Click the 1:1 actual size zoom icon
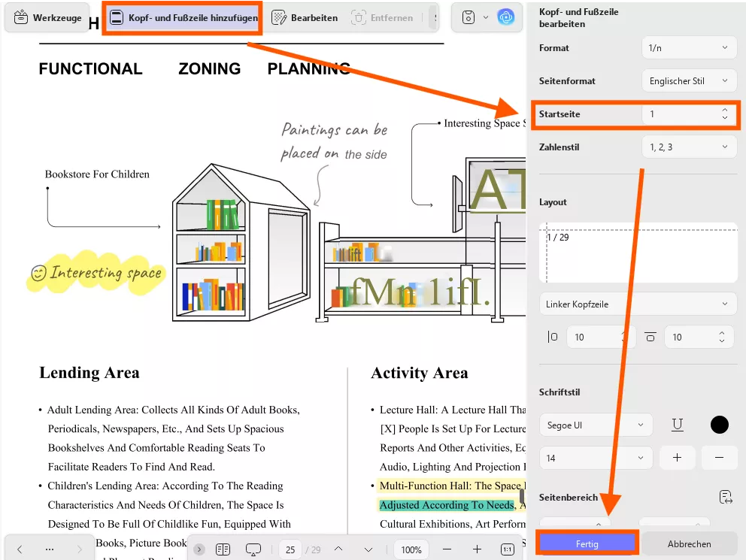The height and width of the screenshot is (560, 746). pos(506,549)
